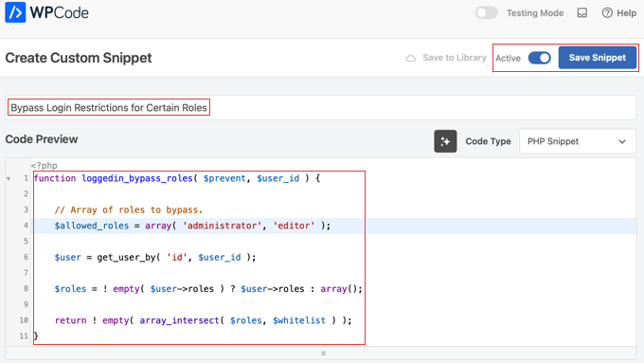Click the <?php opening tag
644x363 pixels.
coord(45,166)
